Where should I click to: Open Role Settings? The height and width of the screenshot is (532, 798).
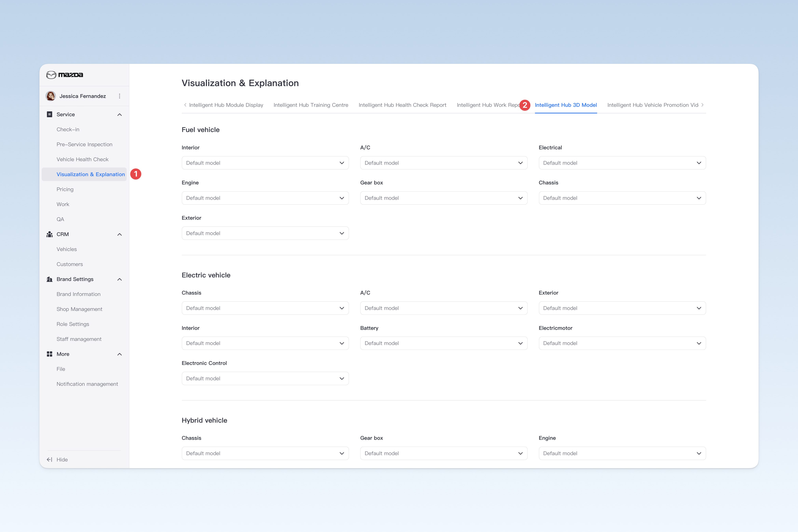click(73, 324)
